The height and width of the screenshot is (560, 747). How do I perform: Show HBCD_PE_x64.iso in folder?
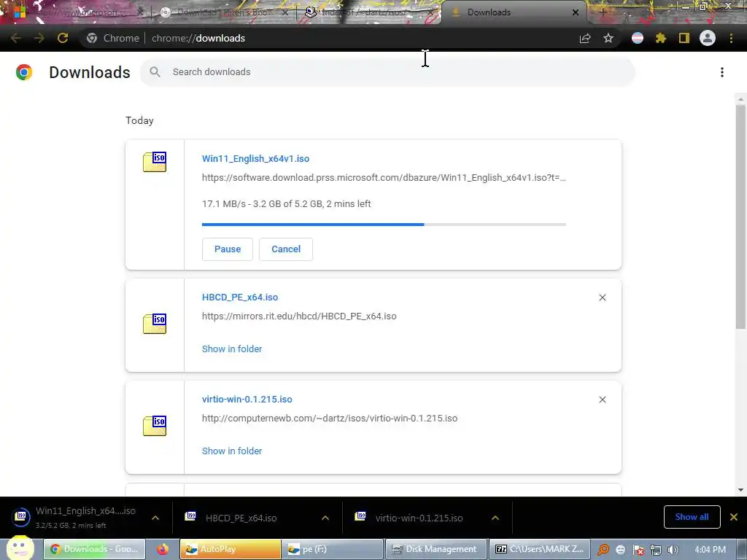pyautogui.click(x=232, y=349)
